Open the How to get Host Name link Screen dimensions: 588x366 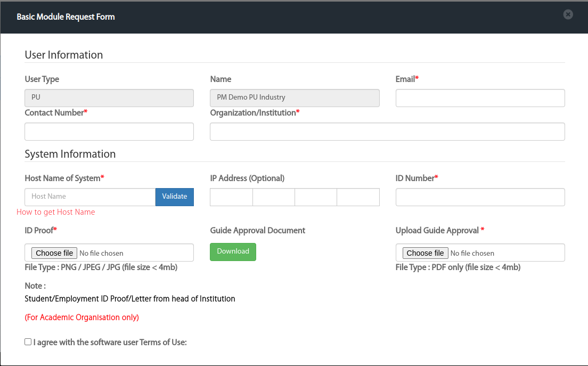[x=55, y=212]
